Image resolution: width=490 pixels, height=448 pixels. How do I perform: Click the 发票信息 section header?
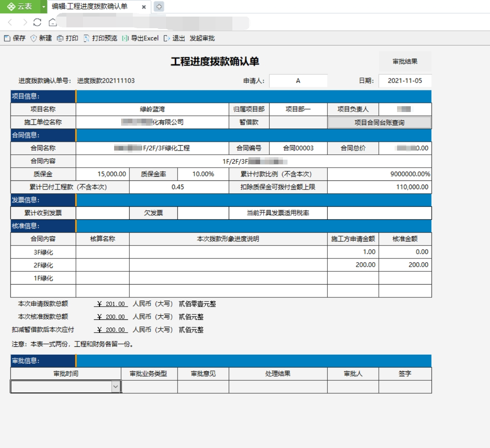[43, 200]
